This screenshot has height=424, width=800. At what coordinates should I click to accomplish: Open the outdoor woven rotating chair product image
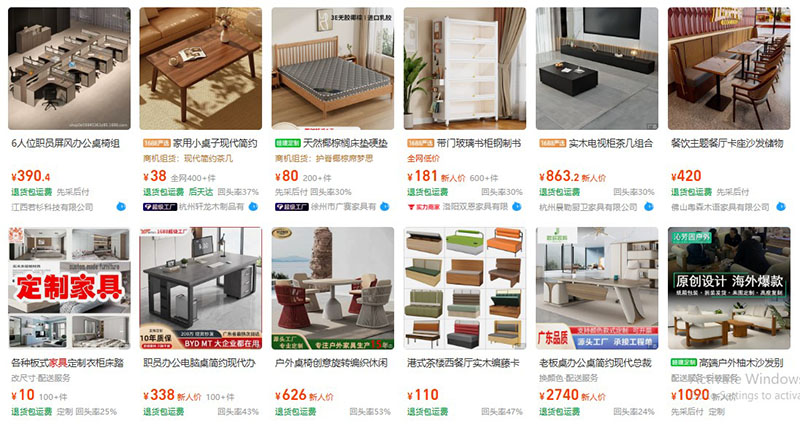point(333,288)
